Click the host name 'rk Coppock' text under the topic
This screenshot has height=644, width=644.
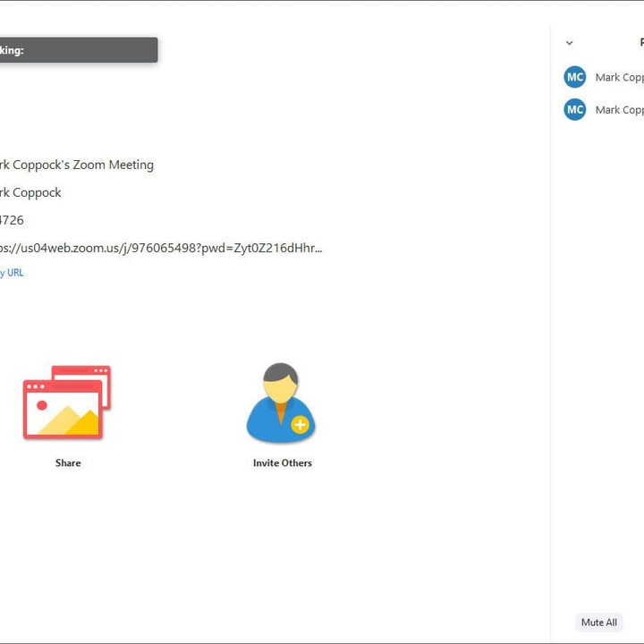click(x=30, y=192)
